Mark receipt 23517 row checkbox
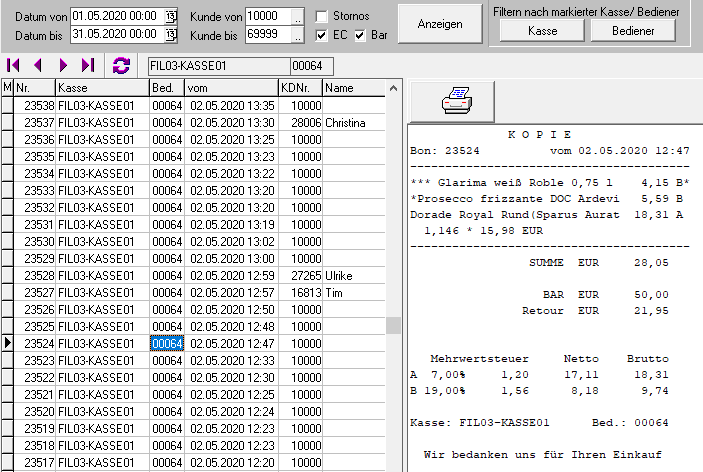The image size is (703, 472). (7, 463)
